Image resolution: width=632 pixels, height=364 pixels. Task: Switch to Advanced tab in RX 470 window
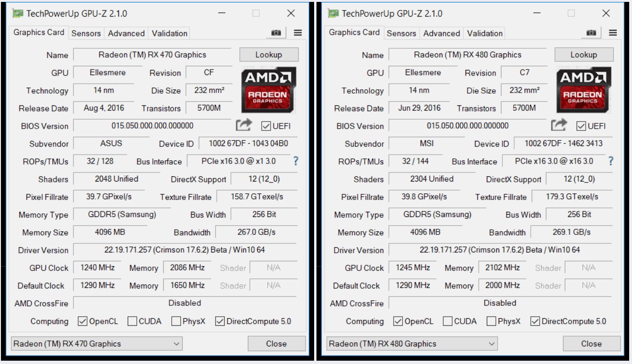(126, 33)
